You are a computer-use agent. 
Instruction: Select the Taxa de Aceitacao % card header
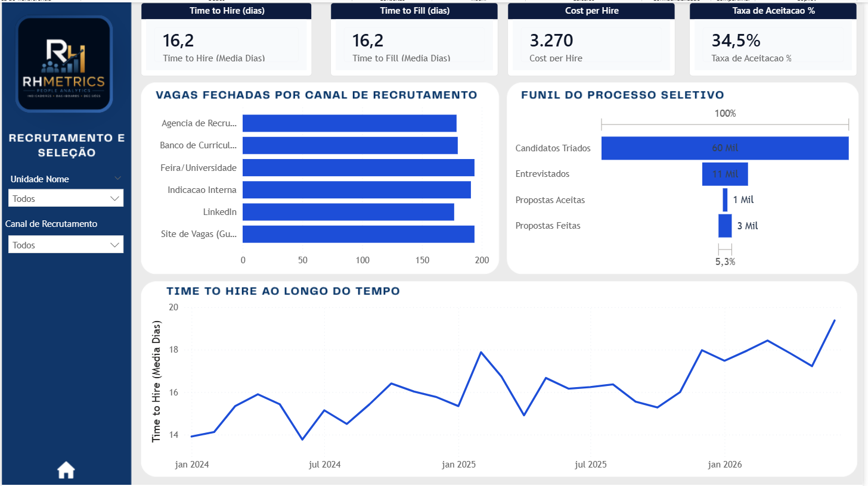click(x=774, y=11)
